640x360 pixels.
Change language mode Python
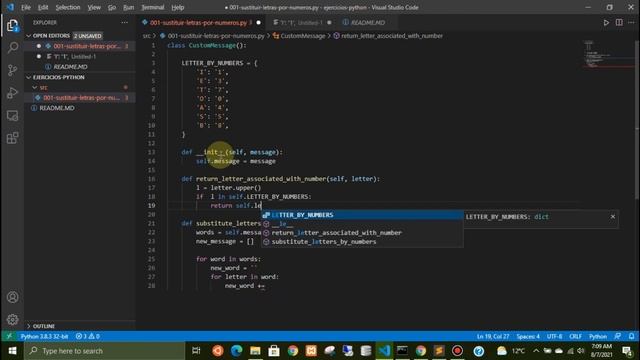point(598,336)
